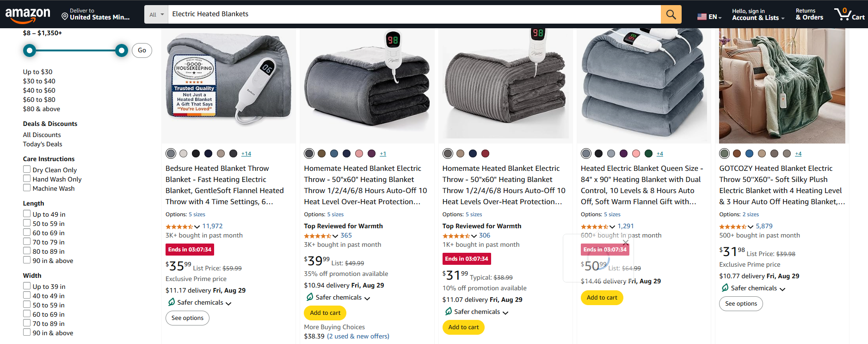This screenshot has height=344, width=868.
Task: Enable the Machine Wash filter
Action: point(27,188)
